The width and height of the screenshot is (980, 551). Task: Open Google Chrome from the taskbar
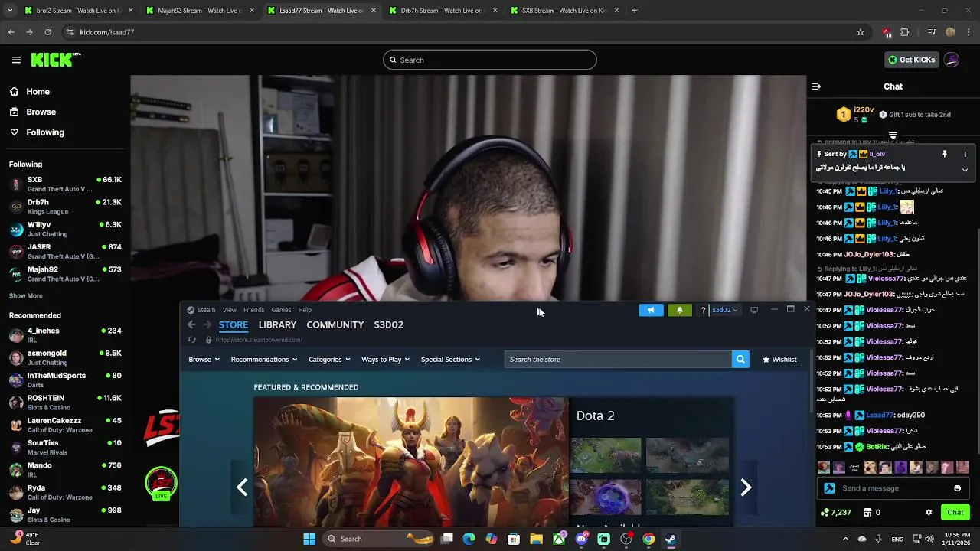648,539
